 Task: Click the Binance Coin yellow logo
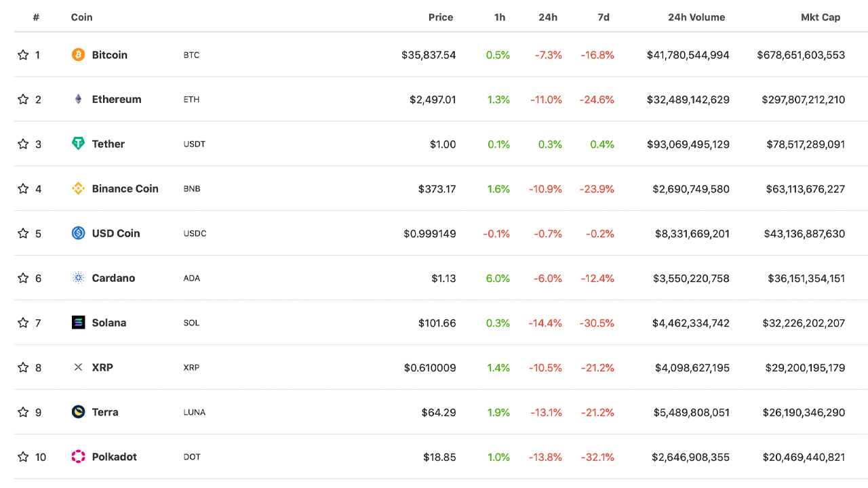[79, 188]
